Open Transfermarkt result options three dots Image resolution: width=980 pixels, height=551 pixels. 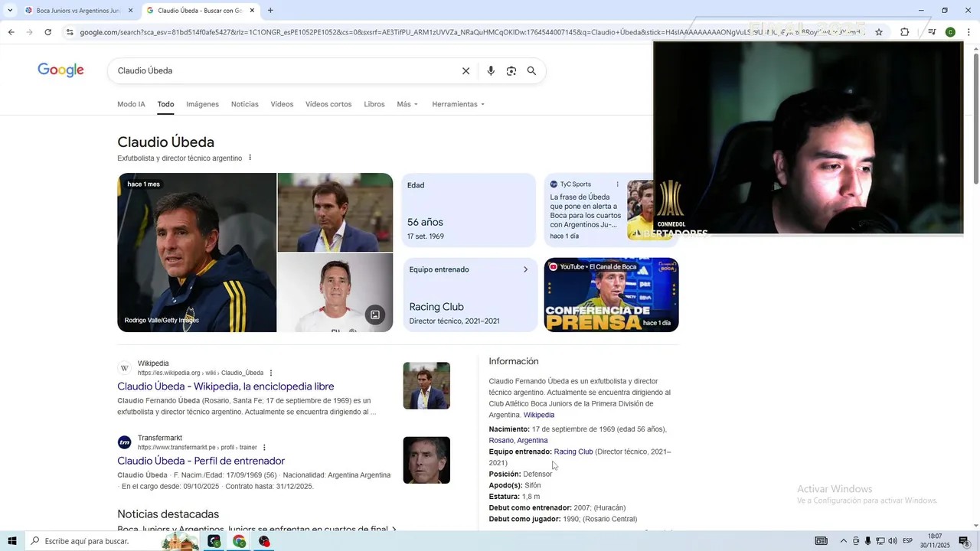click(x=264, y=447)
